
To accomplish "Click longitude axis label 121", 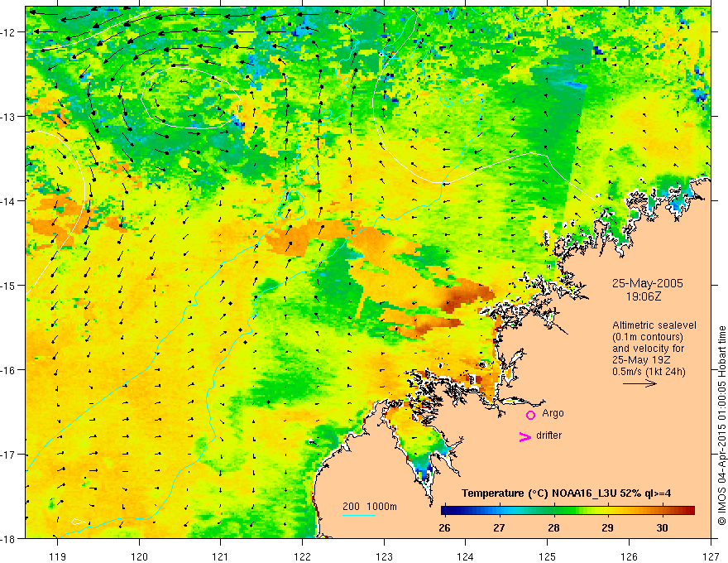I will pos(221,556).
